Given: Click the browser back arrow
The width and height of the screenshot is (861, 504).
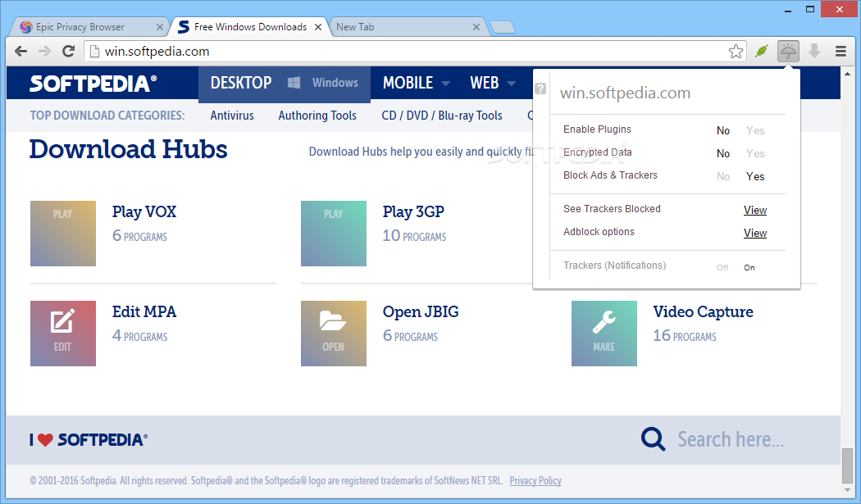Looking at the screenshot, I should pos(20,52).
